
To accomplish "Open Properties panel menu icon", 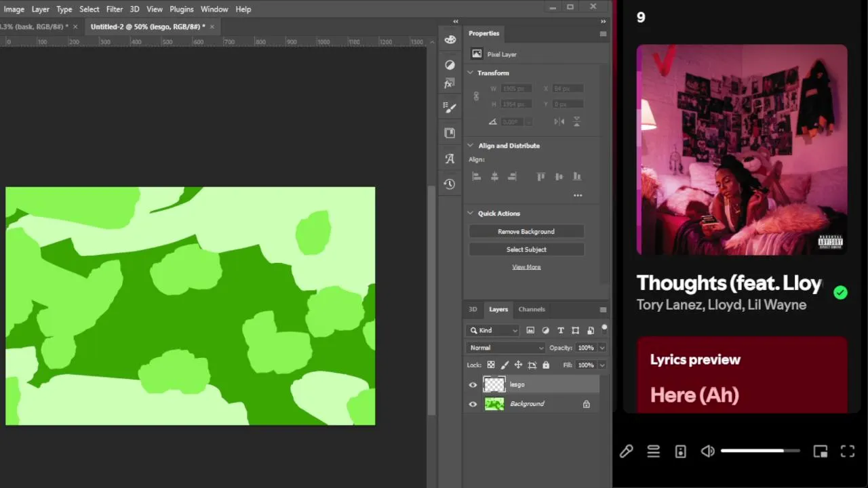I will click(603, 34).
